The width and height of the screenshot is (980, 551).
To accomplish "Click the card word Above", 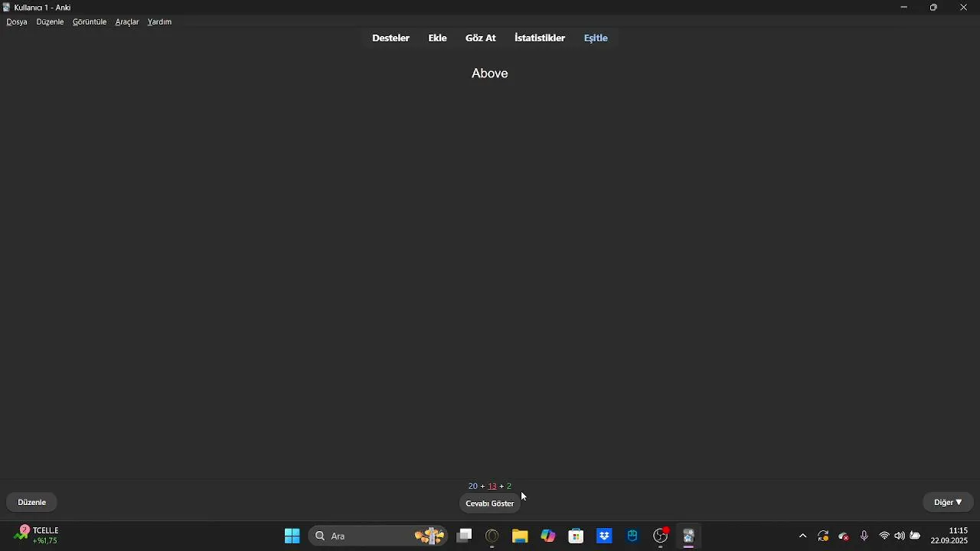I will coord(491,74).
